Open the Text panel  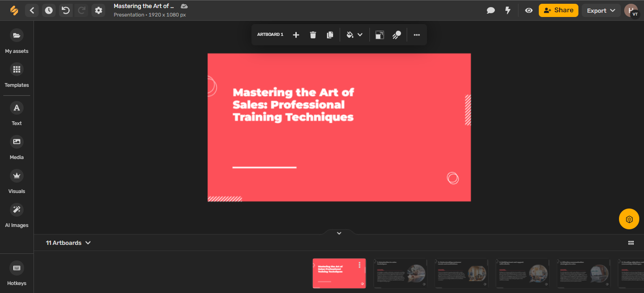tap(17, 112)
